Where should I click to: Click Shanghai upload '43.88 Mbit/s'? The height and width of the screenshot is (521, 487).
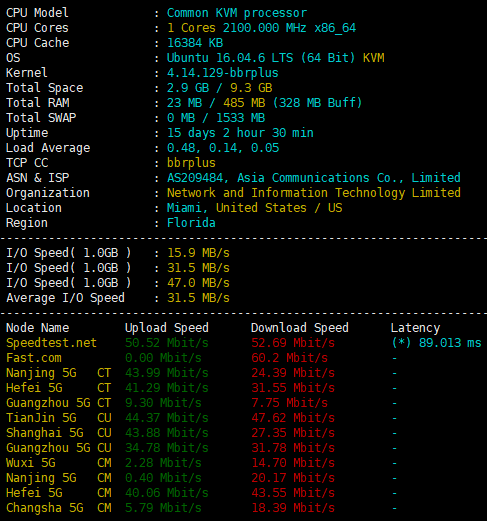point(167,433)
